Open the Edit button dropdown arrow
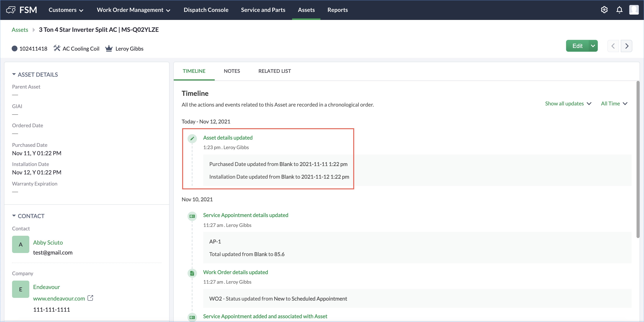Screen dimensions: 644x322 click(x=593, y=46)
